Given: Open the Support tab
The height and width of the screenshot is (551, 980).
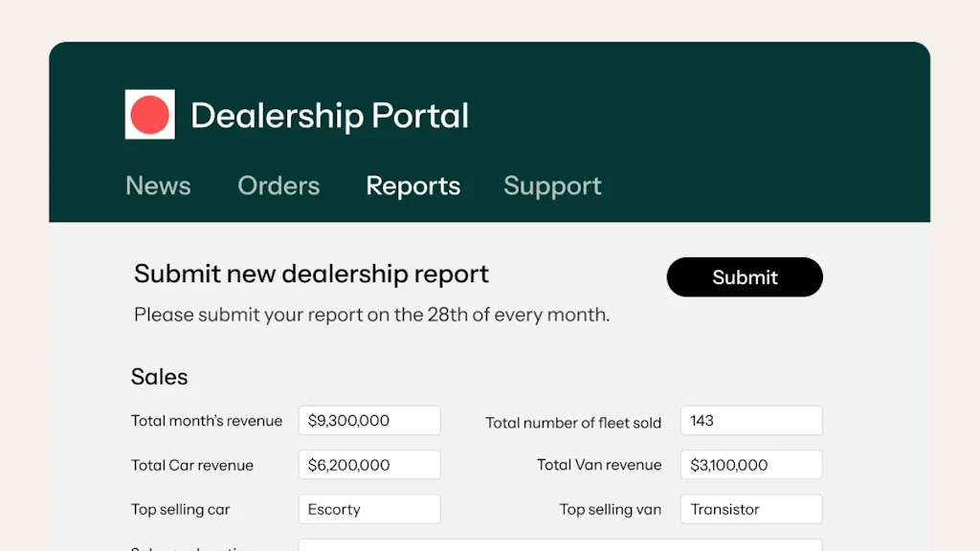Looking at the screenshot, I should pyautogui.click(x=552, y=186).
